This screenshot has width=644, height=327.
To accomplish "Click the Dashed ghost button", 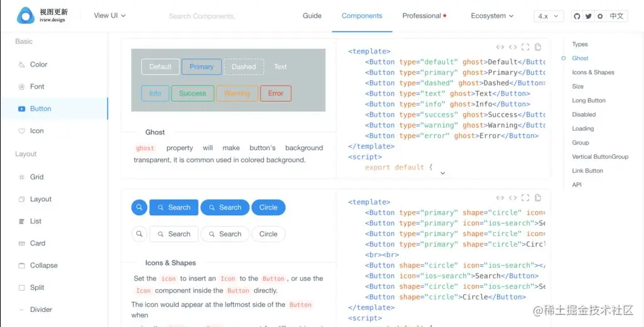I will point(244,67).
